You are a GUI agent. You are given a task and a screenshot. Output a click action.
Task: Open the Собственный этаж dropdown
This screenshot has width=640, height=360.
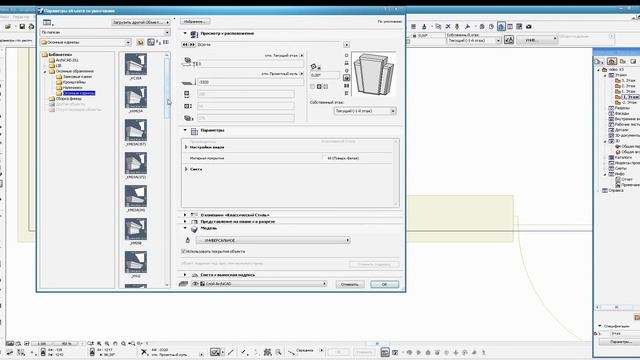point(364,111)
